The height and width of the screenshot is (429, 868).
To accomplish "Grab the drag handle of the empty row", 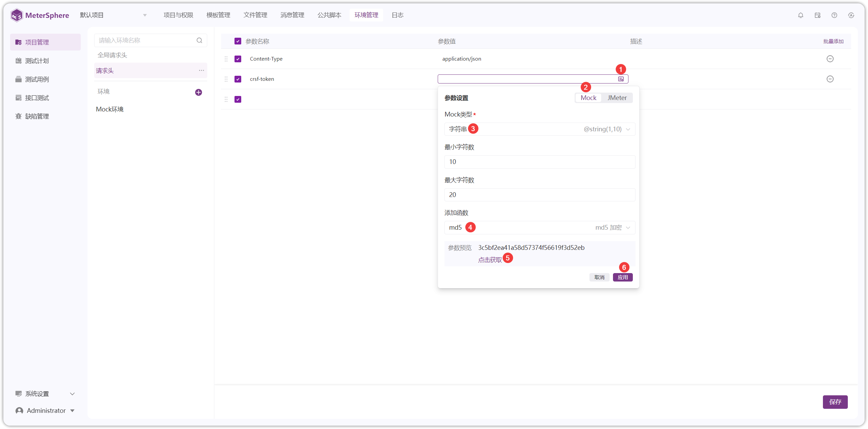I will point(226,99).
